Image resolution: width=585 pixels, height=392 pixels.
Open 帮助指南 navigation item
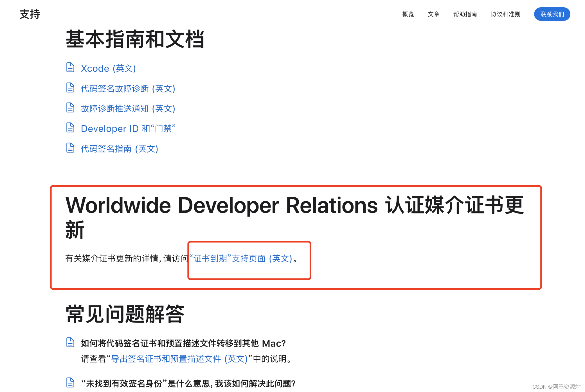point(465,14)
